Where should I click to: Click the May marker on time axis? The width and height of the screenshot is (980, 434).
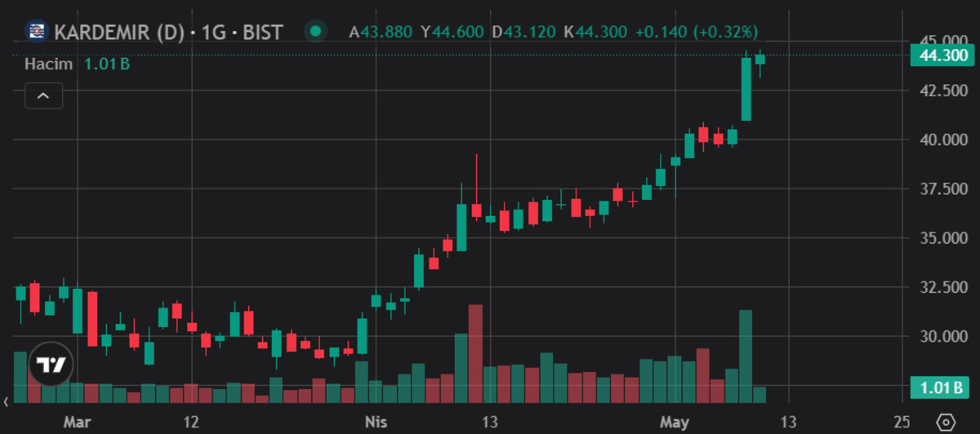677,422
